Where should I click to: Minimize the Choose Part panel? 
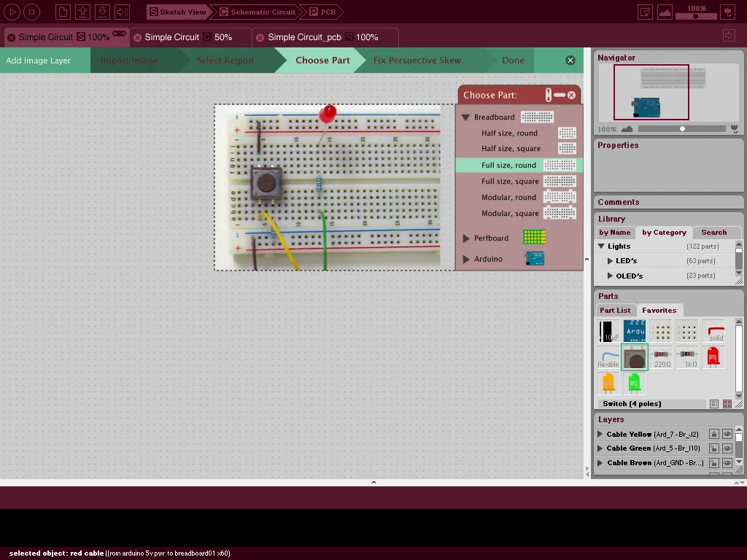pyautogui.click(x=560, y=95)
